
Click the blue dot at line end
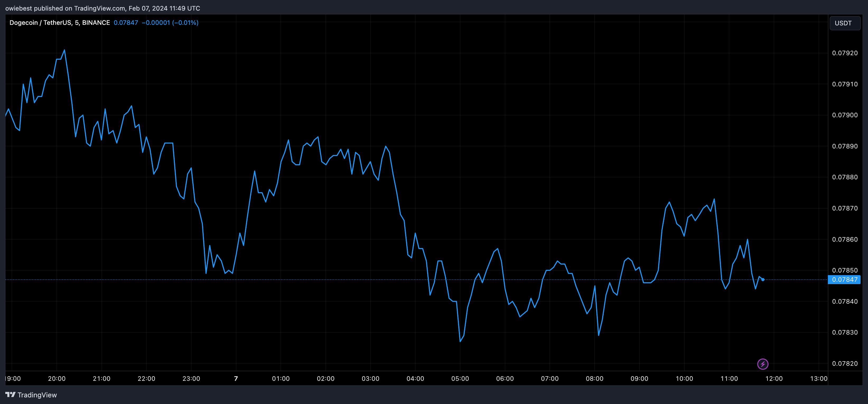coord(763,280)
